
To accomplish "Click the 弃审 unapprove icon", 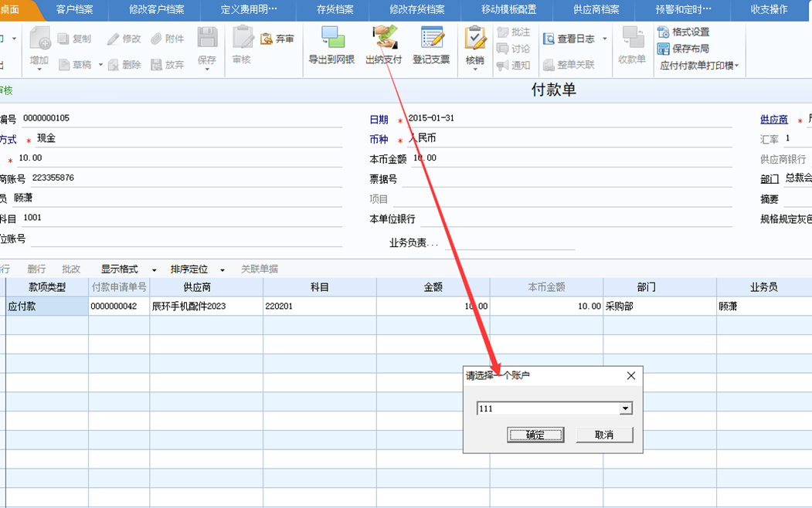I will click(277, 39).
